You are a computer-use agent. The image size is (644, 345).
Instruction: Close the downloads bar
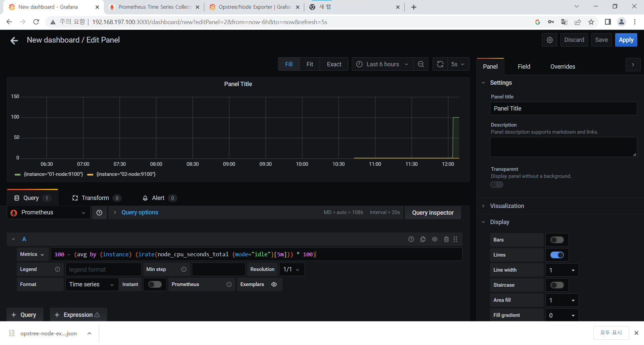[636, 333]
